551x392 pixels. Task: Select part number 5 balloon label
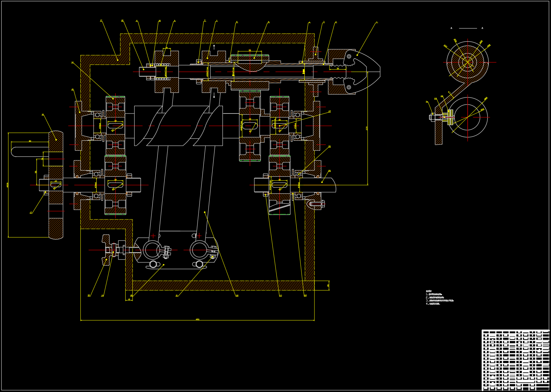pos(269,22)
